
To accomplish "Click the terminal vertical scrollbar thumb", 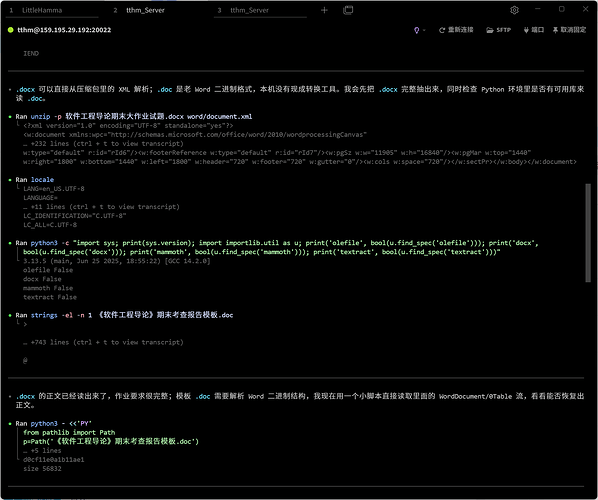I will click(588, 233).
